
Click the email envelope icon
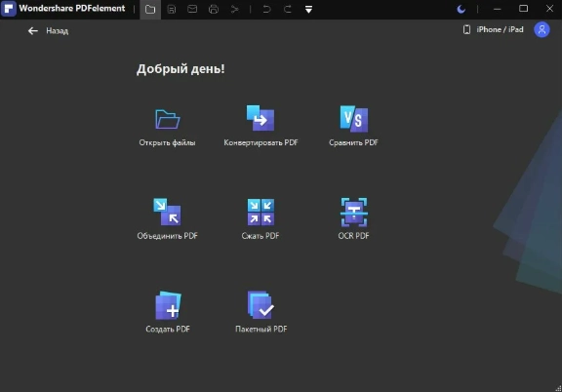(x=192, y=9)
